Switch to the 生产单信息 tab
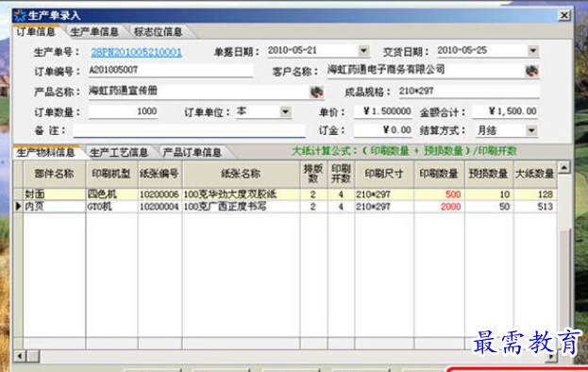The image size is (588, 372). point(94,32)
